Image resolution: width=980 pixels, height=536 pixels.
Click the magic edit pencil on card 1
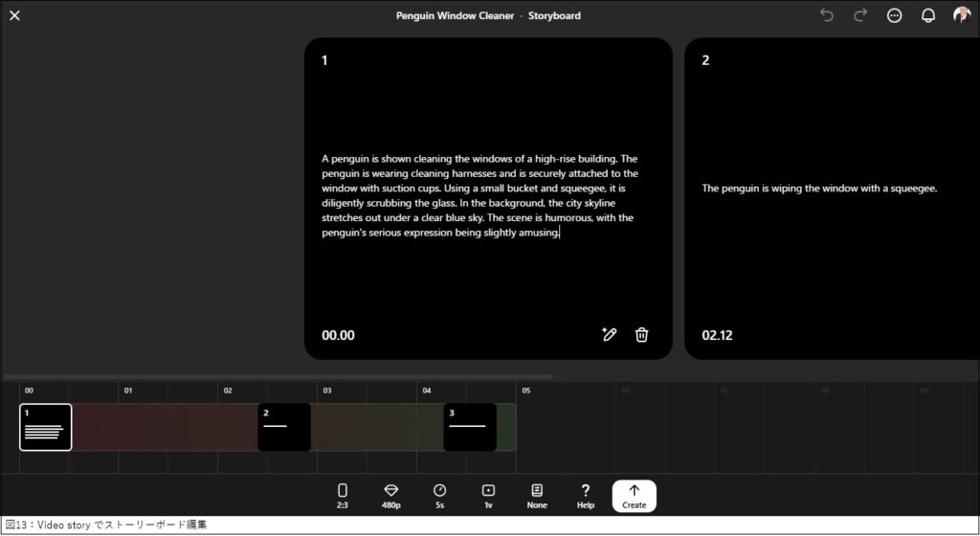tap(609, 334)
